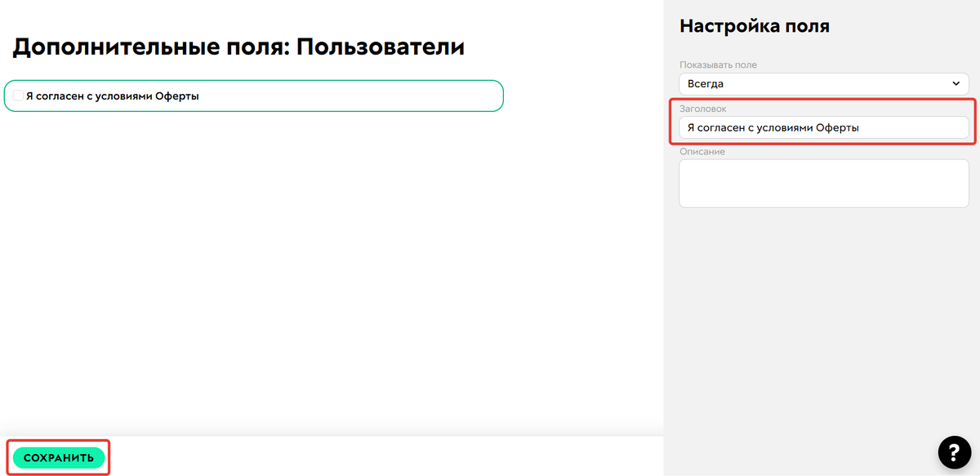The height and width of the screenshot is (476, 980).
Task: Click the 'Показывать поле' label
Action: pos(718,65)
